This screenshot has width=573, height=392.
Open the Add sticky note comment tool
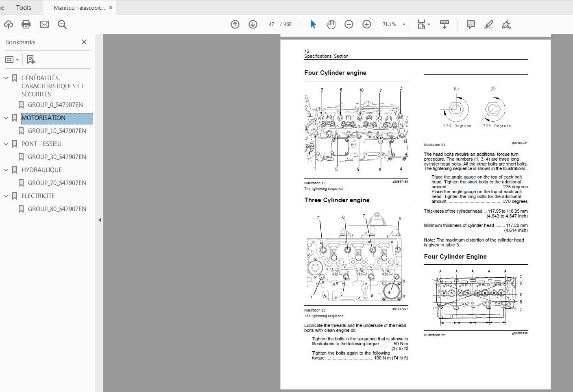(x=471, y=24)
